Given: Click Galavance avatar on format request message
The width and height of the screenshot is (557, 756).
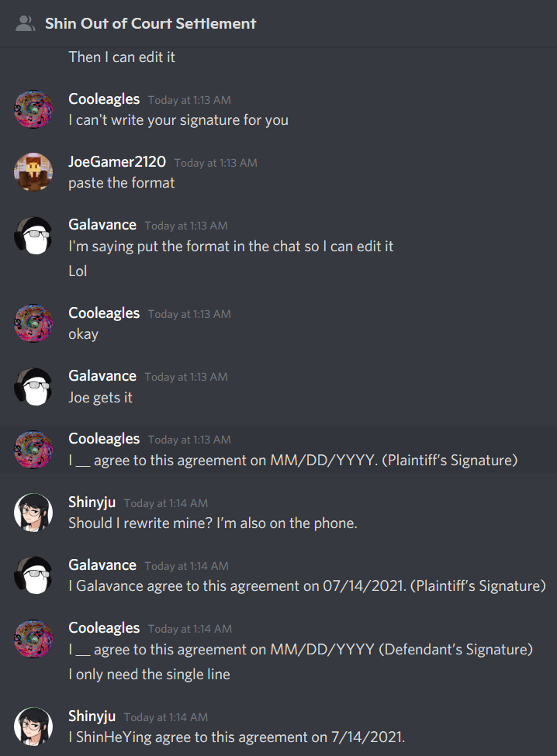Looking at the screenshot, I should (x=33, y=235).
